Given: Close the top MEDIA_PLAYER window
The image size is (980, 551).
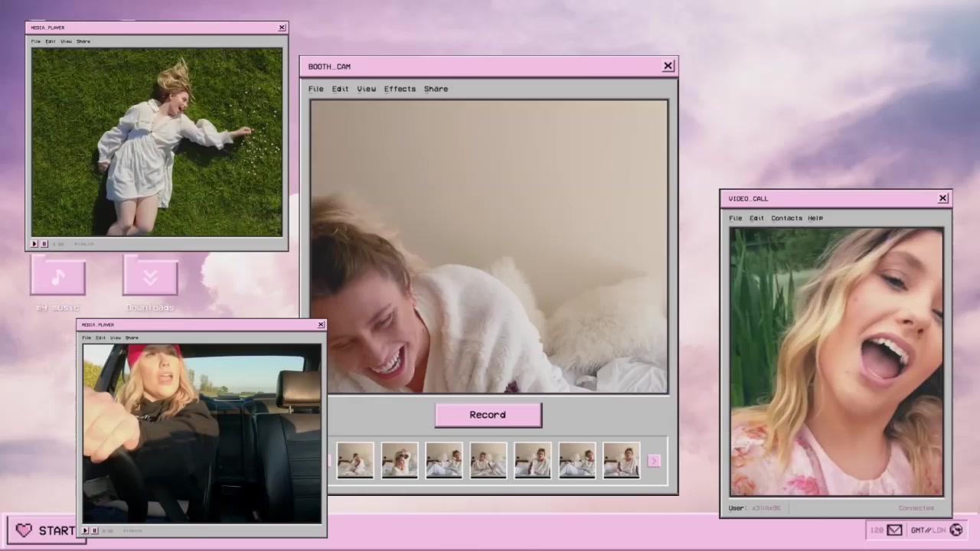Looking at the screenshot, I should point(282,28).
